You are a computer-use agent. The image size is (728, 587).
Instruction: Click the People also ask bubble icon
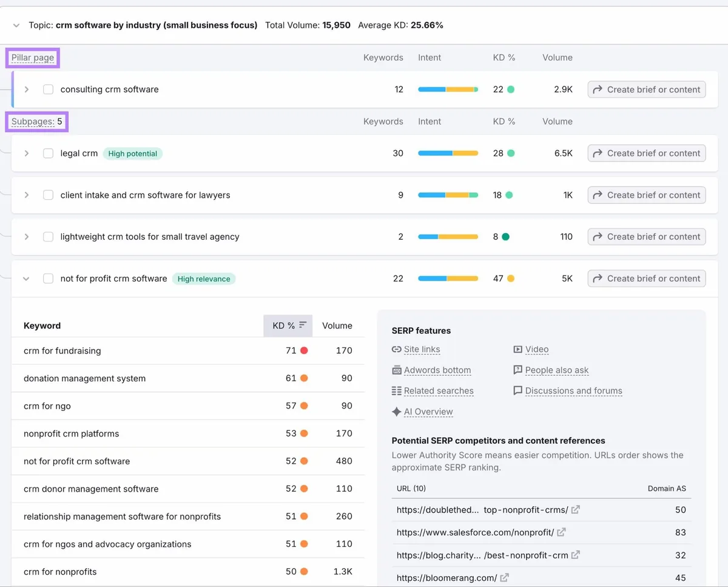pyautogui.click(x=517, y=370)
